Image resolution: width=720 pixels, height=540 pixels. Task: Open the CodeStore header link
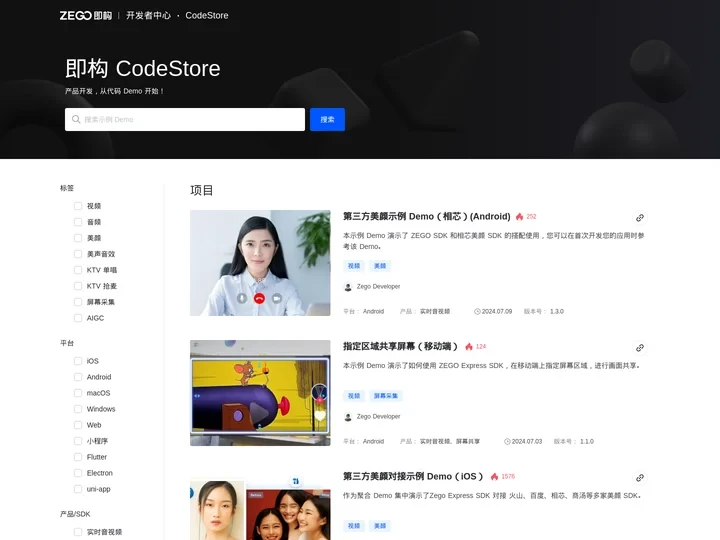(207, 16)
